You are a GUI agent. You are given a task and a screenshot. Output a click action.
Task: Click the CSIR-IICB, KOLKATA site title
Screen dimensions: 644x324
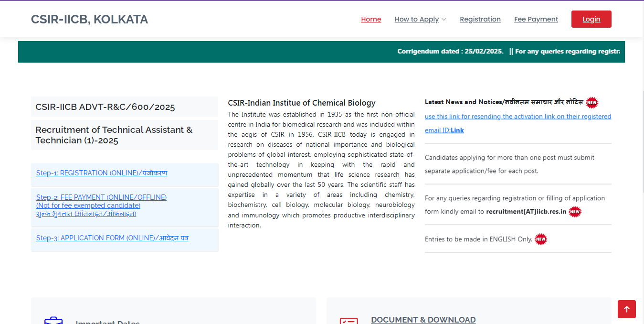[x=89, y=19]
